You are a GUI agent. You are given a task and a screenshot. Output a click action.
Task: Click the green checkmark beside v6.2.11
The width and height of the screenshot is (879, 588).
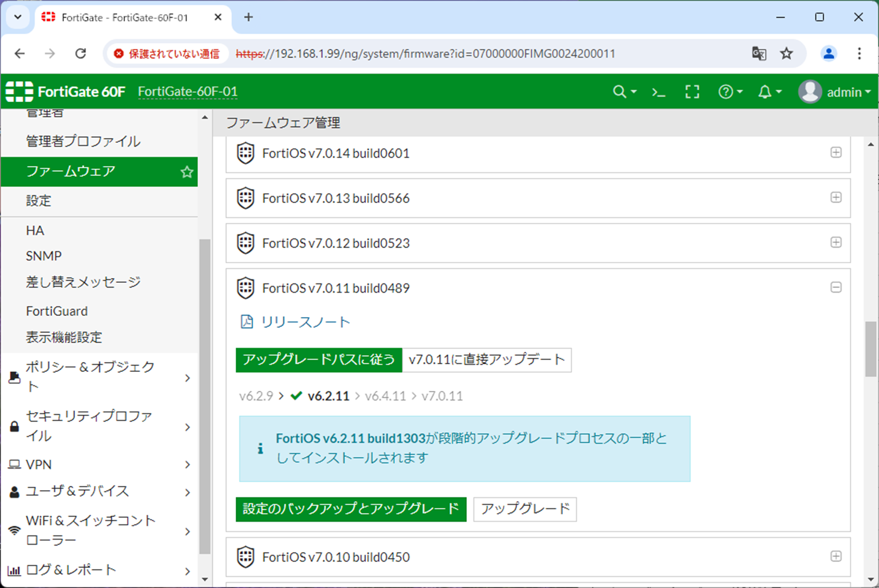(296, 396)
